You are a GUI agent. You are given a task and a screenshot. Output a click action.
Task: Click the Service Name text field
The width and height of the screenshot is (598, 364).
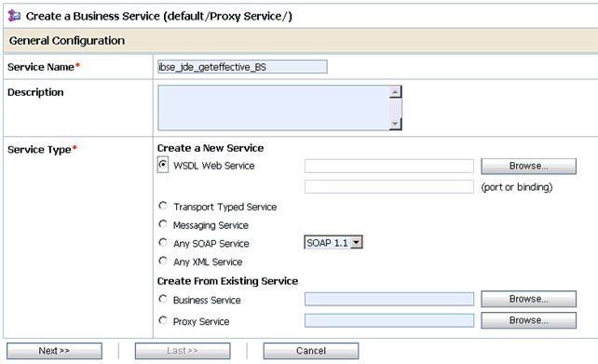point(242,67)
